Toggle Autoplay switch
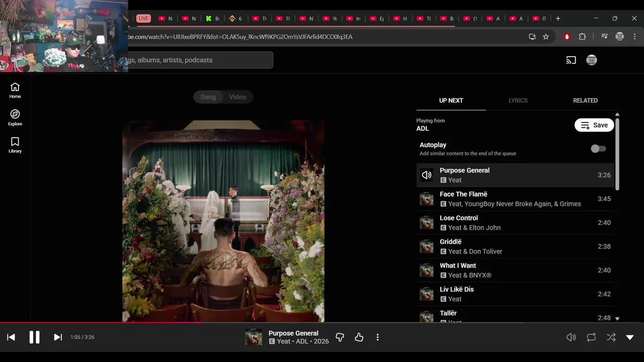Screen dimensions: 644x362 598,149
